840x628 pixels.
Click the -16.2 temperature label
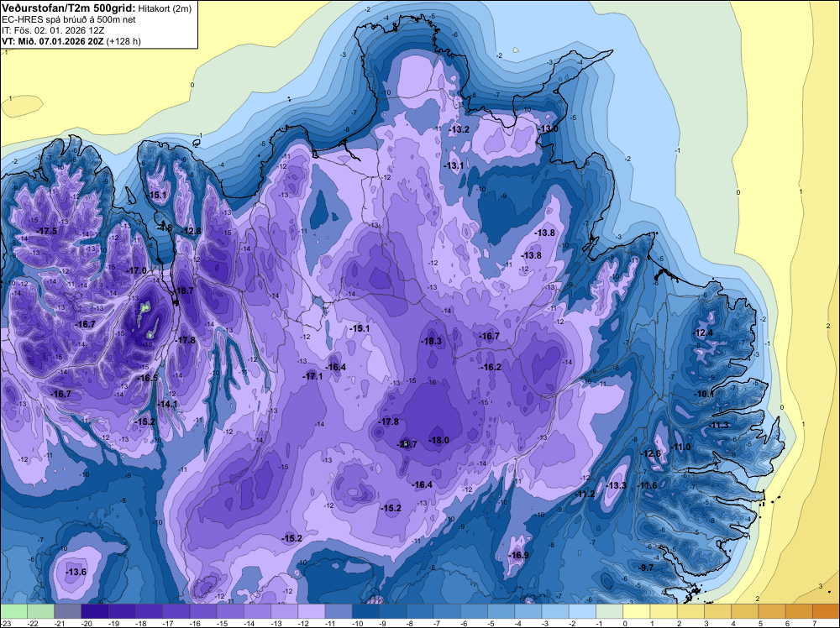(x=491, y=367)
